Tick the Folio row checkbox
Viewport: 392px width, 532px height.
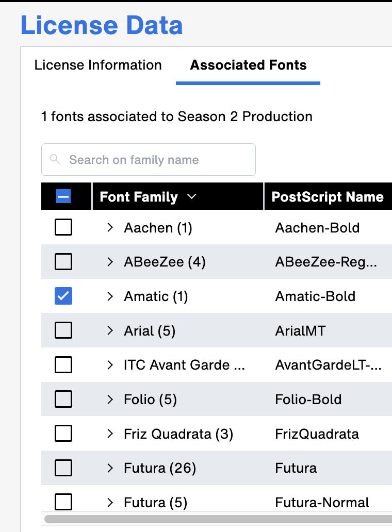(x=63, y=399)
